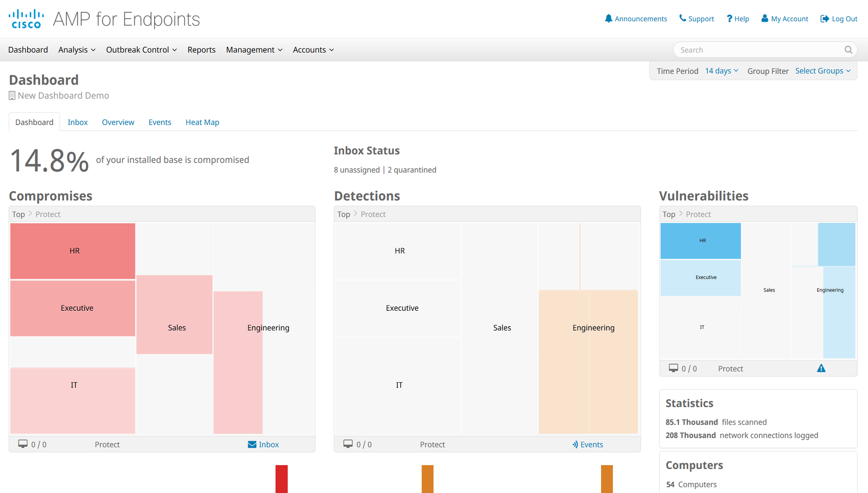Click the signal icon beside Events
Viewport: 868px width, 493px height.
pyautogui.click(x=575, y=444)
